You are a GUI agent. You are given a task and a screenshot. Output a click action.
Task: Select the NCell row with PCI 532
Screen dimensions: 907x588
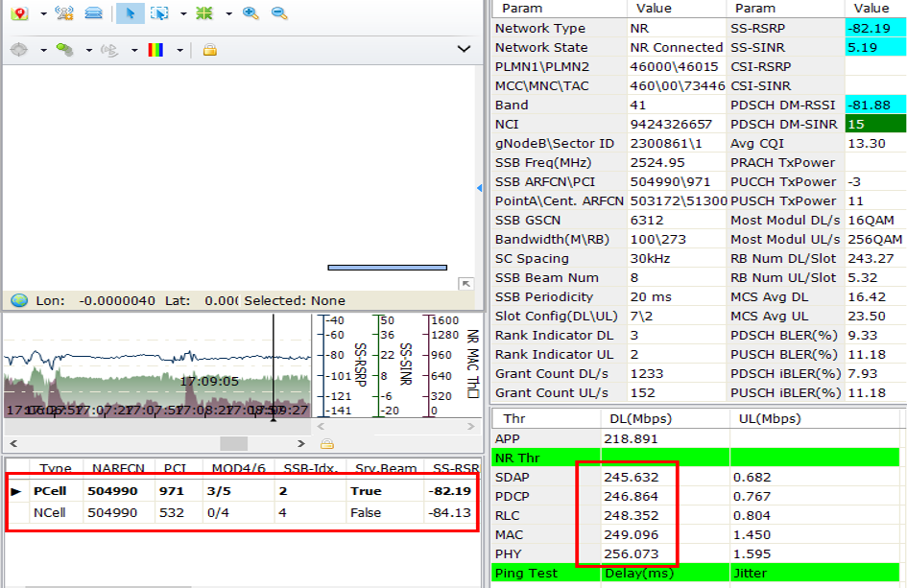[x=240, y=512]
